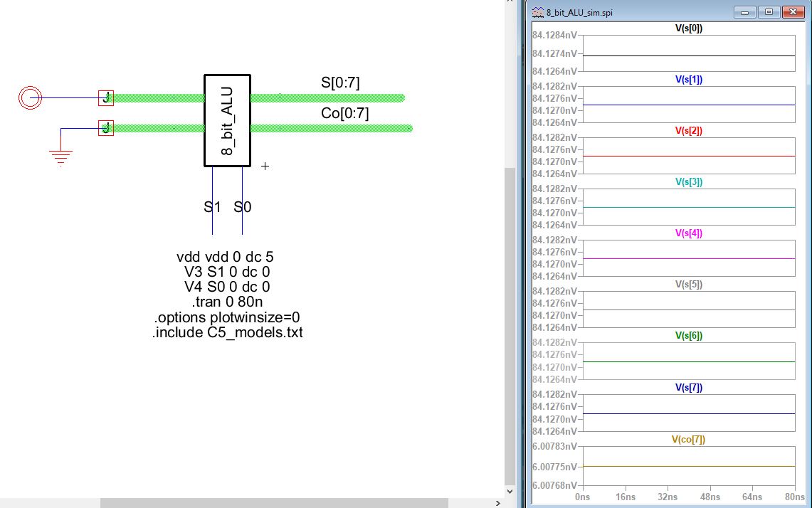The image size is (812, 508).
Task: Click the V(s[6]) green trace label
Action: tap(688, 336)
